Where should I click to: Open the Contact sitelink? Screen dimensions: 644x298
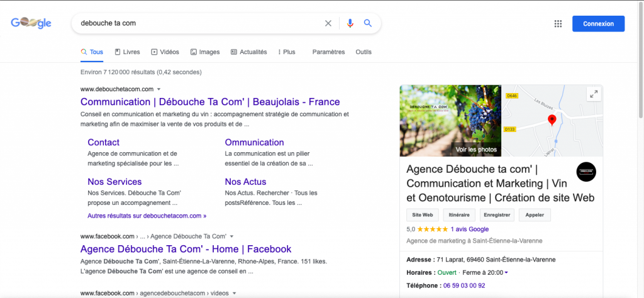point(104,143)
